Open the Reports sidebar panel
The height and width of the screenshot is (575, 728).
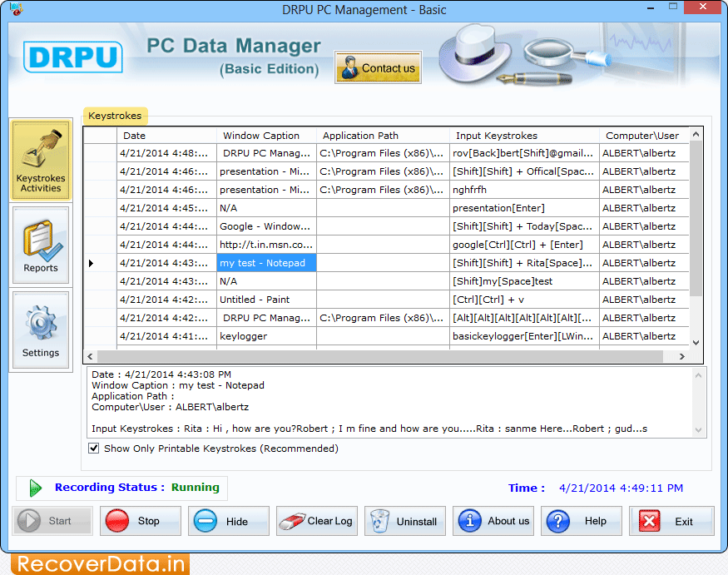[41, 245]
